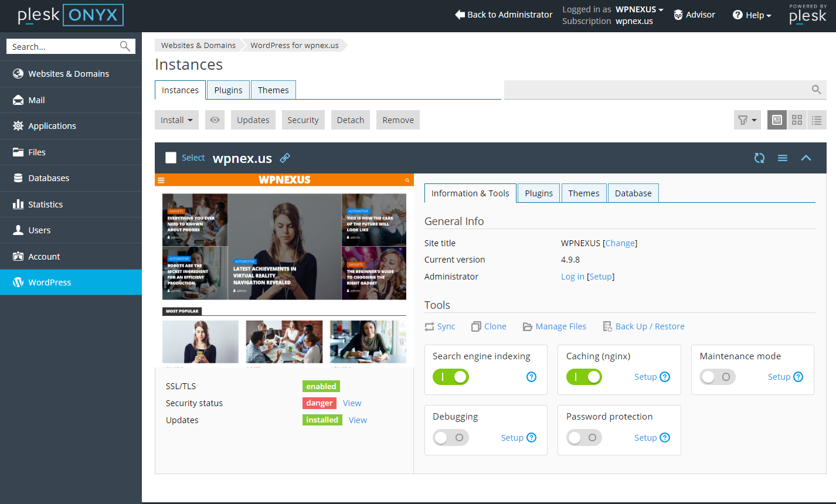Open instance Database tab

click(x=633, y=193)
